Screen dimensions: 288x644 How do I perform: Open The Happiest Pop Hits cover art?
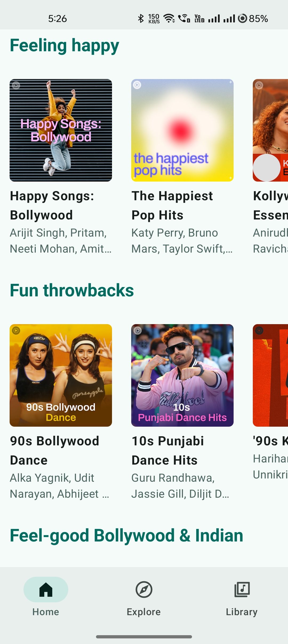tap(182, 130)
